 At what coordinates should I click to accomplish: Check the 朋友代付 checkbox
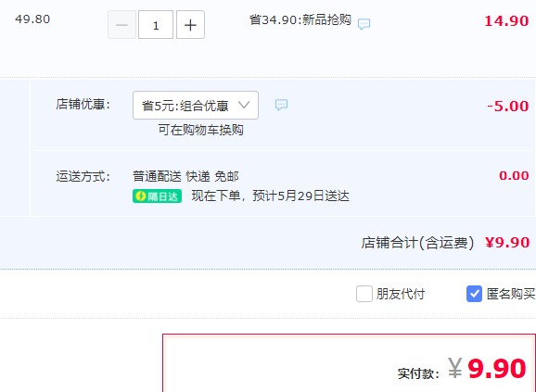pos(364,294)
